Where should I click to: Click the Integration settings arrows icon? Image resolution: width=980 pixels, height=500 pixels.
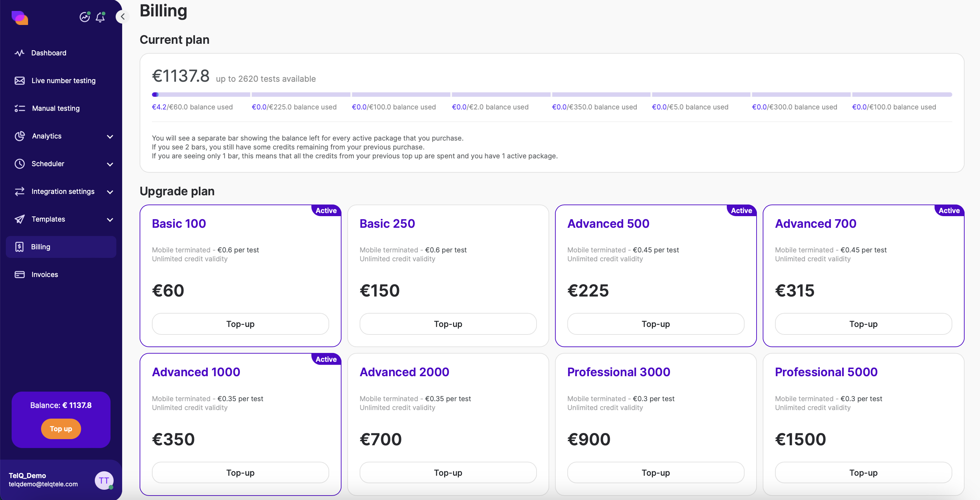(20, 191)
